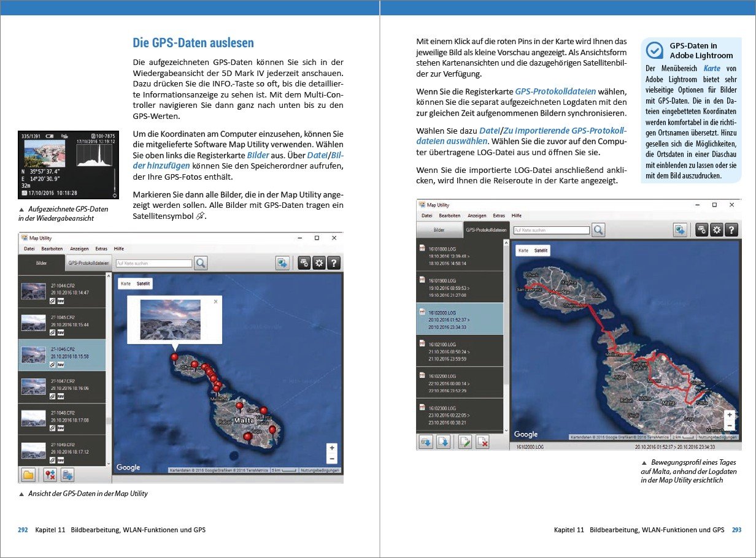Screen dimensions: 756x558
Task: Click the map export icon in the LOG-list window toolbar
Action: pyautogui.click(x=680, y=229)
